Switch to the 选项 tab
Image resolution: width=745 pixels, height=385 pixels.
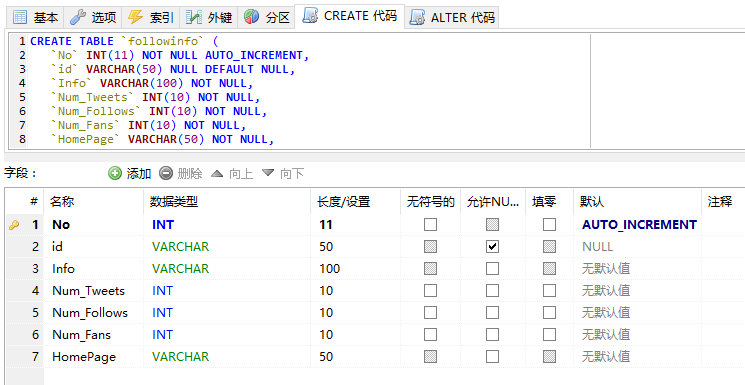point(92,18)
